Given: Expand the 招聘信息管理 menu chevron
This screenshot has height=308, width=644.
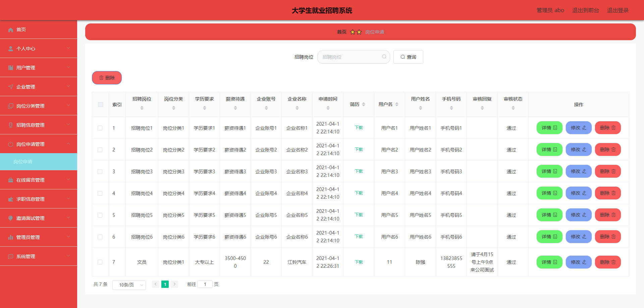Looking at the screenshot, I should point(68,125).
